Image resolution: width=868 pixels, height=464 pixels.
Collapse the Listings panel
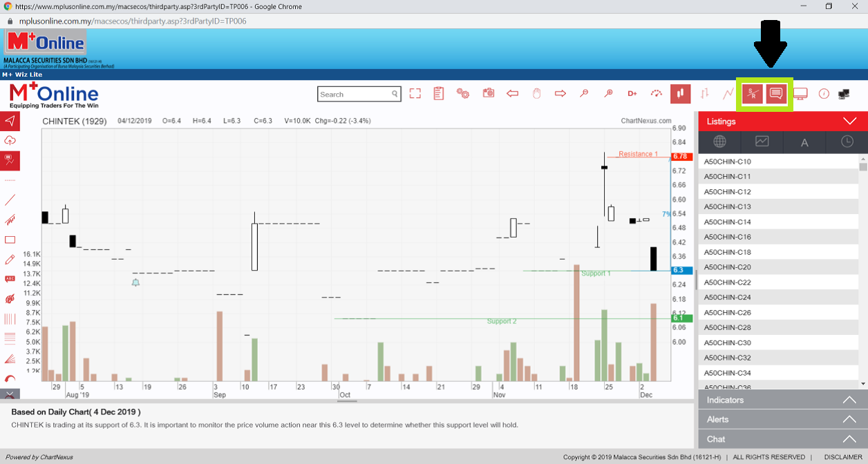coord(849,122)
